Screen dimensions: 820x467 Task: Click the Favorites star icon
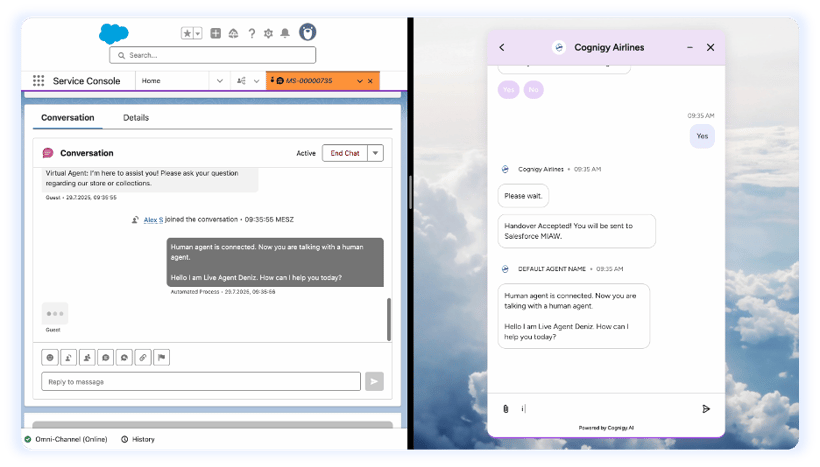[x=187, y=33]
